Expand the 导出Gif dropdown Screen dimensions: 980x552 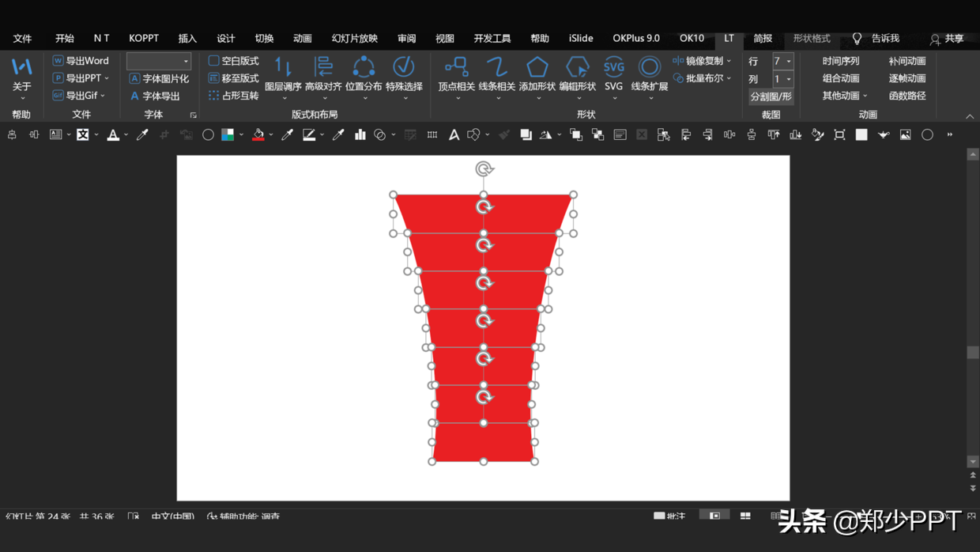coord(104,96)
